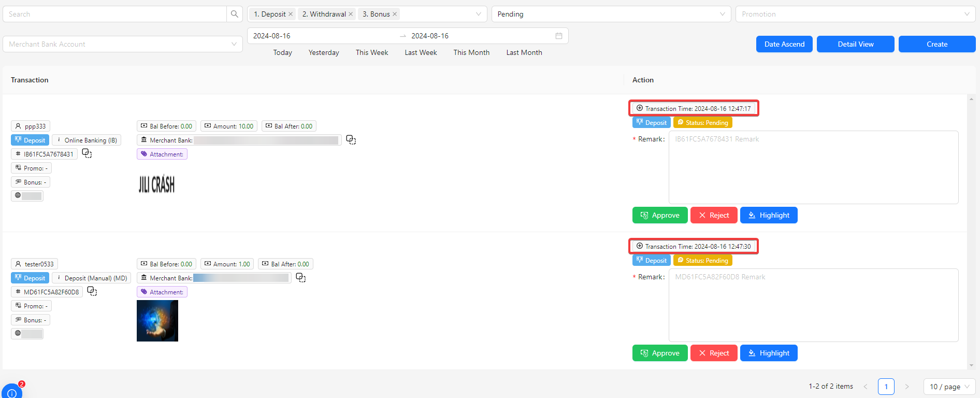Click Amount: 1.00 label
Screen dimensions: 980x398
[227, 264]
